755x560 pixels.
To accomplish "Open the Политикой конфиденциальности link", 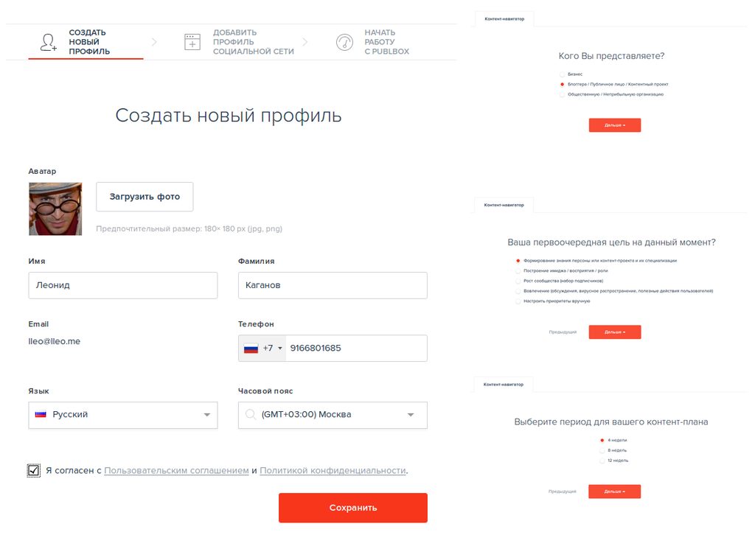I will 333,471.
